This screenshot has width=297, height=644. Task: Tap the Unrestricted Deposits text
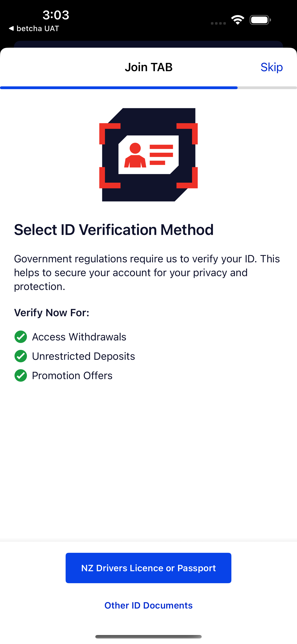pyautogui.click(x=84, y=356)
